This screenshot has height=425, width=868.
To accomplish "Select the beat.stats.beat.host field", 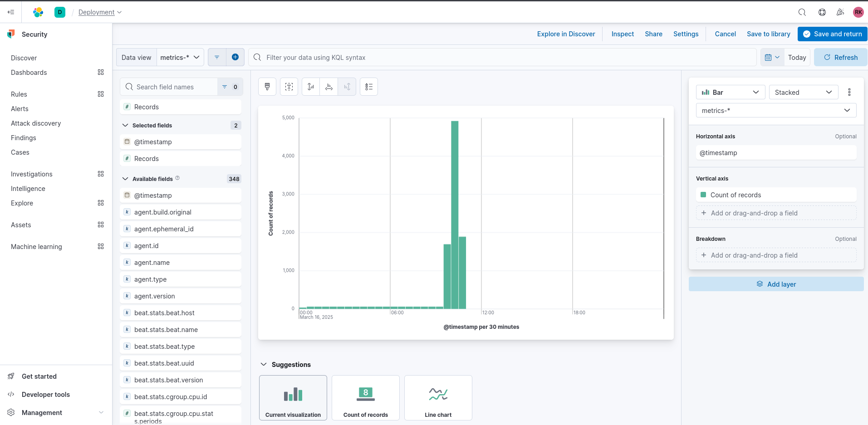I will pyautogui.click(x=181, y=313).
